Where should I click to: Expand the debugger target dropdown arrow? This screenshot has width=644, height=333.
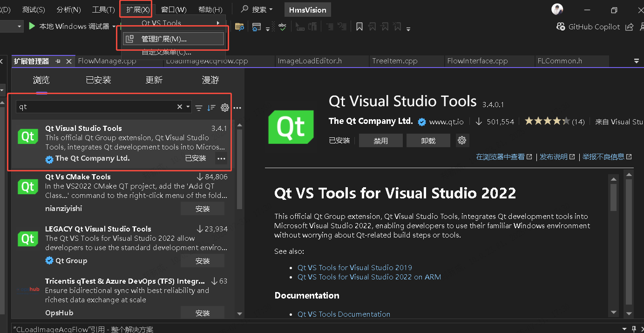click(114, 27)
